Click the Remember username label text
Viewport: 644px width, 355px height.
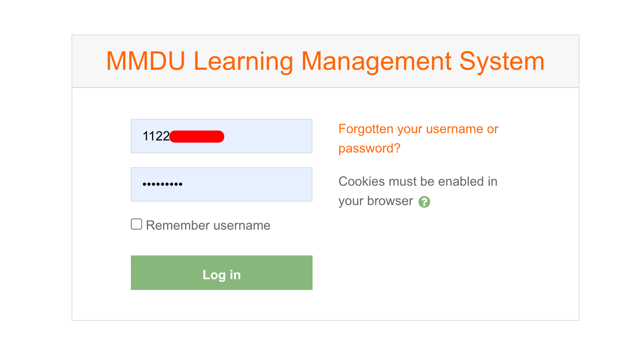pos(208,225)
